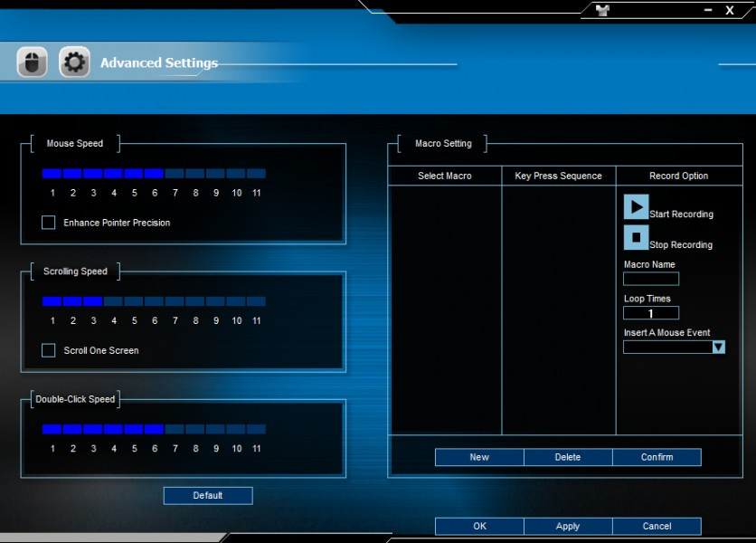Click the Delete macro button

pos(568,457)
